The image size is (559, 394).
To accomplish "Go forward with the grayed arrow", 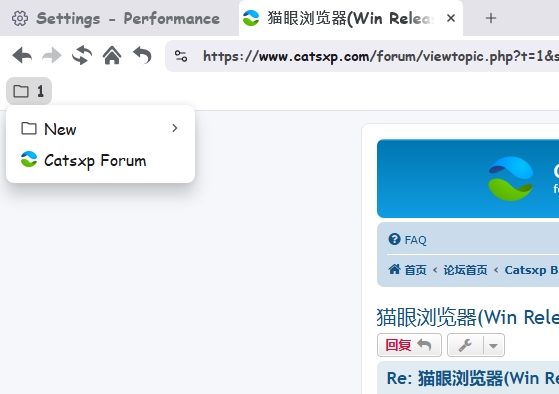I will pyautogui.click(x=52, y=56).
